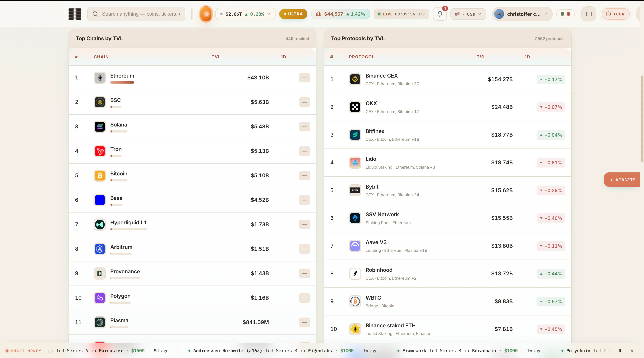644x358 pixels.
Task: Sort chains by the TVL column
Action: 216,57
